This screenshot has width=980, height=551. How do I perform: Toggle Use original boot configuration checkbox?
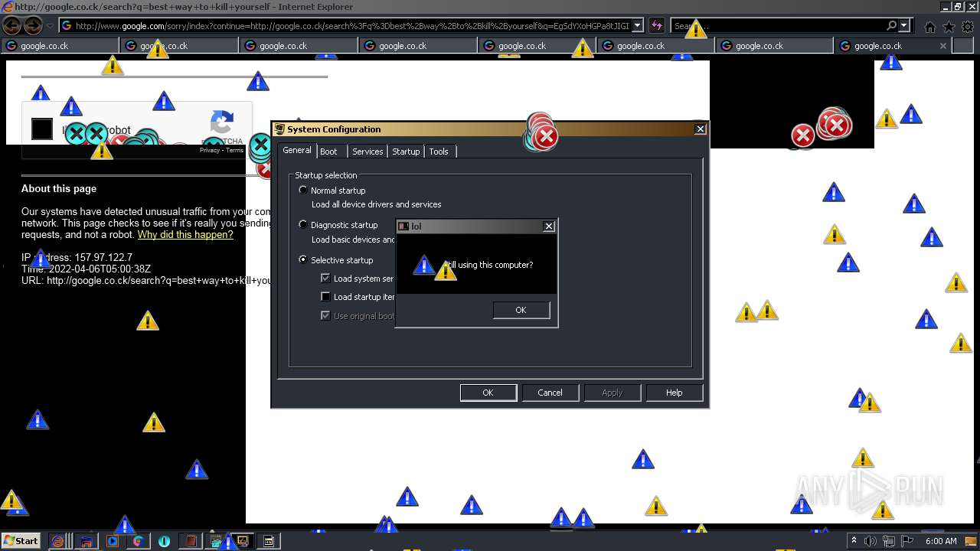325,315
